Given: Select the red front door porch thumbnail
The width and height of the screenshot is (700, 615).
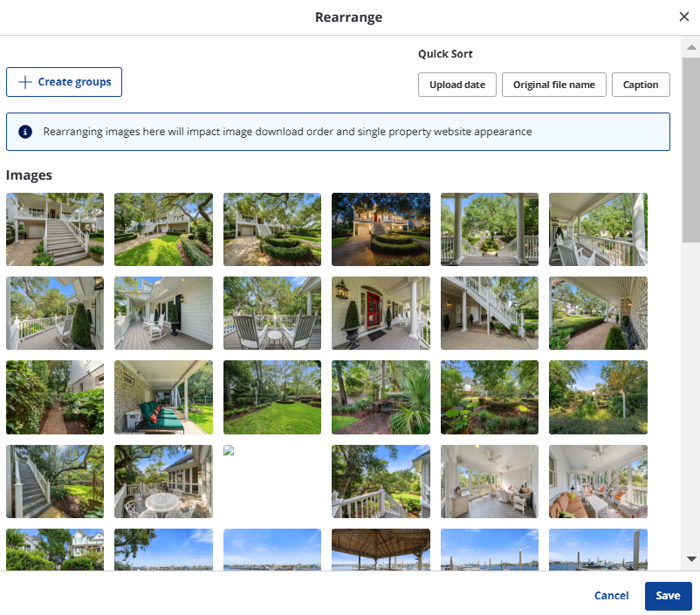Looking at the screenshot, I should coord(381,313).
